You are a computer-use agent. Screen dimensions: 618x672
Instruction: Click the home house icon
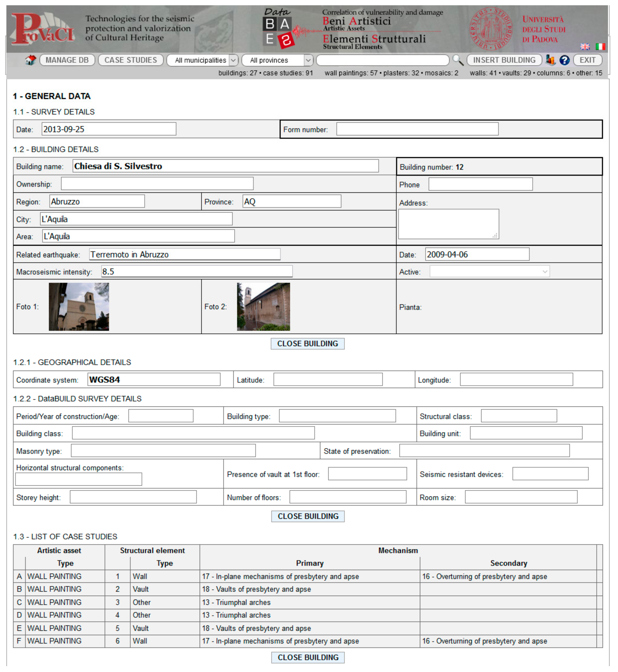click(30, 60)
